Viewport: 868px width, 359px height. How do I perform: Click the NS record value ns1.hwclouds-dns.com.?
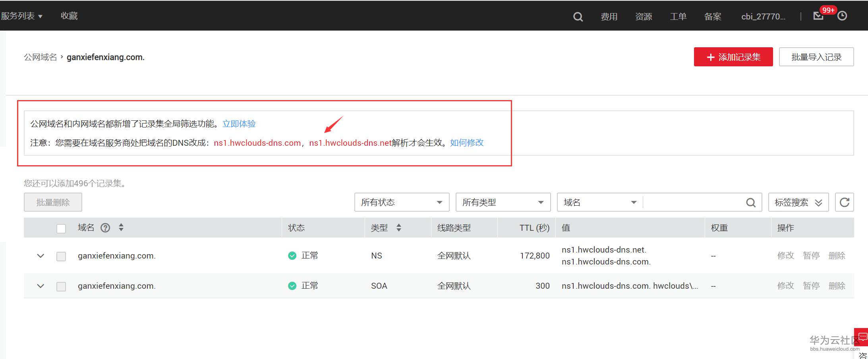tap(606, 262)
